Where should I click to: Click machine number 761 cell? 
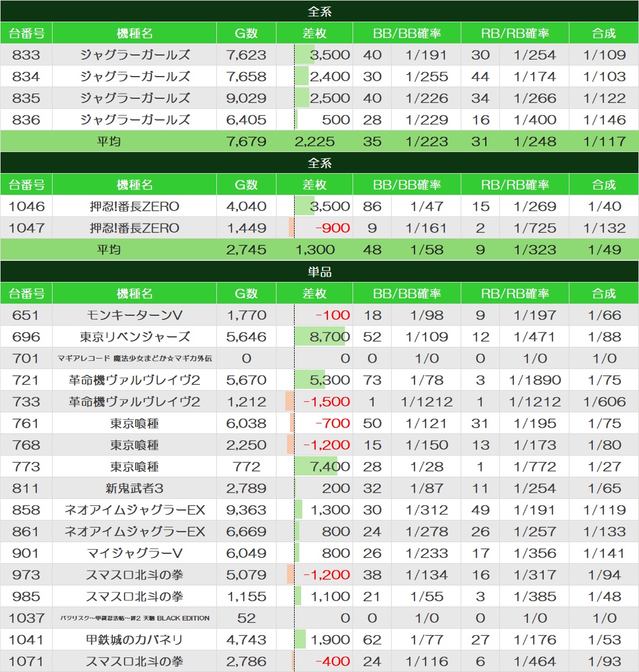[x=26, y=423]
